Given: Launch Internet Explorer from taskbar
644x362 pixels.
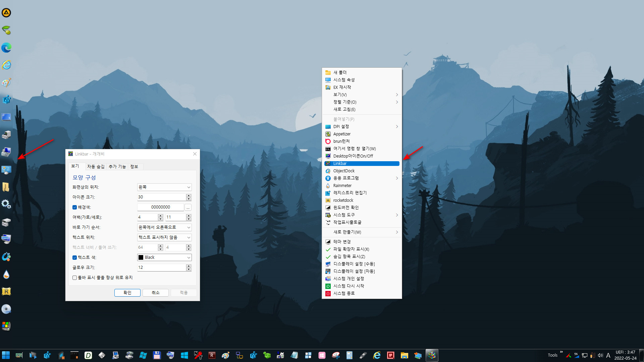Looking at the screenshot, I should [377, 355].
